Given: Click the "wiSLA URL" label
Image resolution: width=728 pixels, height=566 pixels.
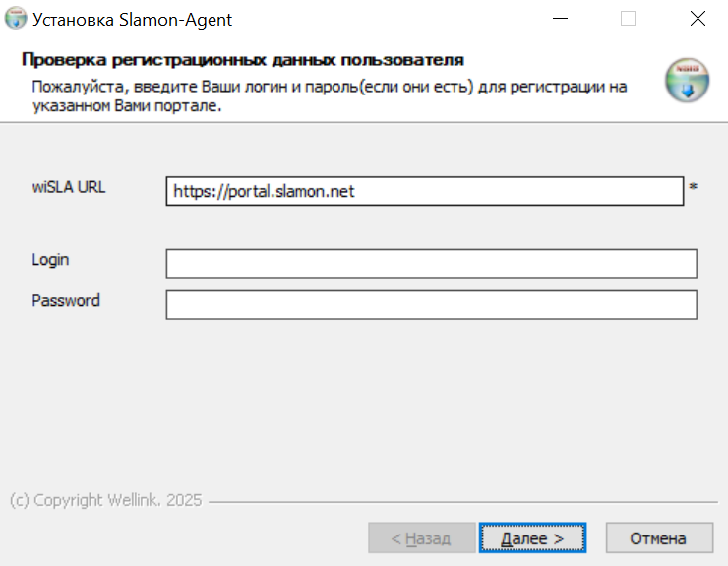Looking at the screenshot, I should [x=68, y=187].
